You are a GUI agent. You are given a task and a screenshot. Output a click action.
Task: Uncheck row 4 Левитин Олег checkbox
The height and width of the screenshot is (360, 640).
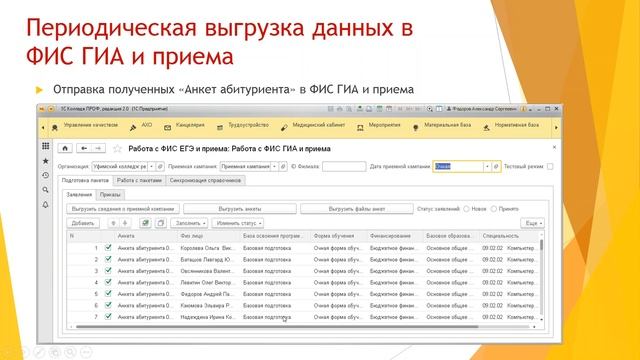click(108, 282)
